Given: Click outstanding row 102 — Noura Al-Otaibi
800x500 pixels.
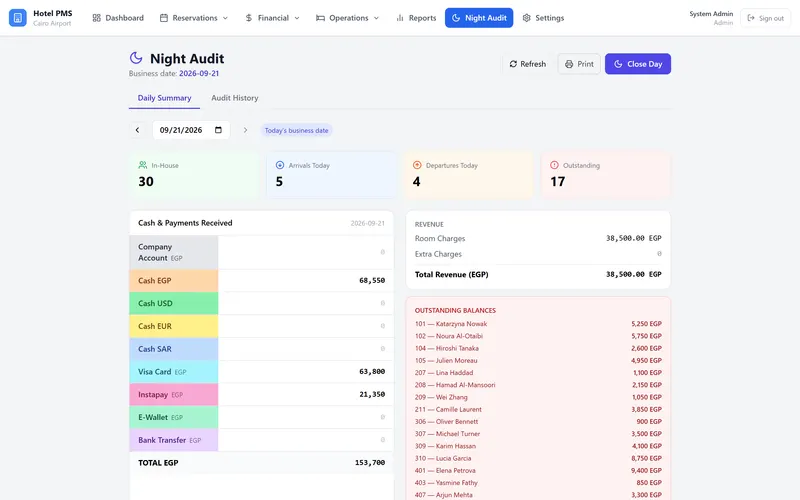Looking at the screenshot, I should click(x=538, y=336).
